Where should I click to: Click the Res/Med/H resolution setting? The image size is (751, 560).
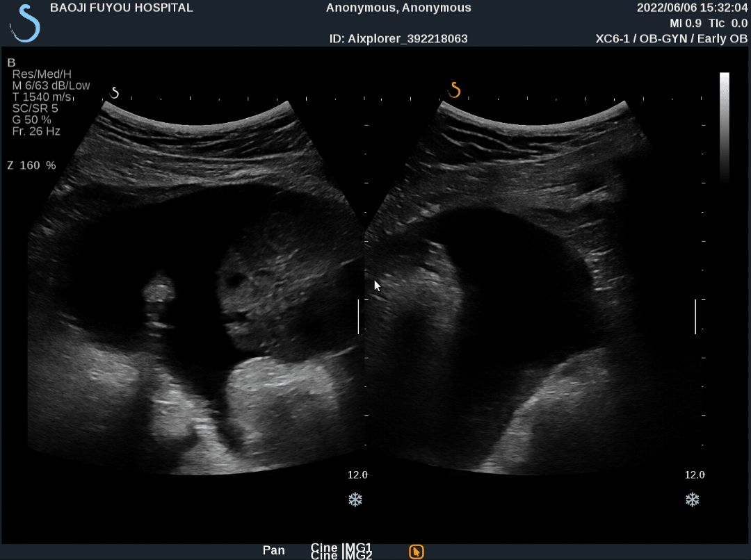(x=42, y=74)
